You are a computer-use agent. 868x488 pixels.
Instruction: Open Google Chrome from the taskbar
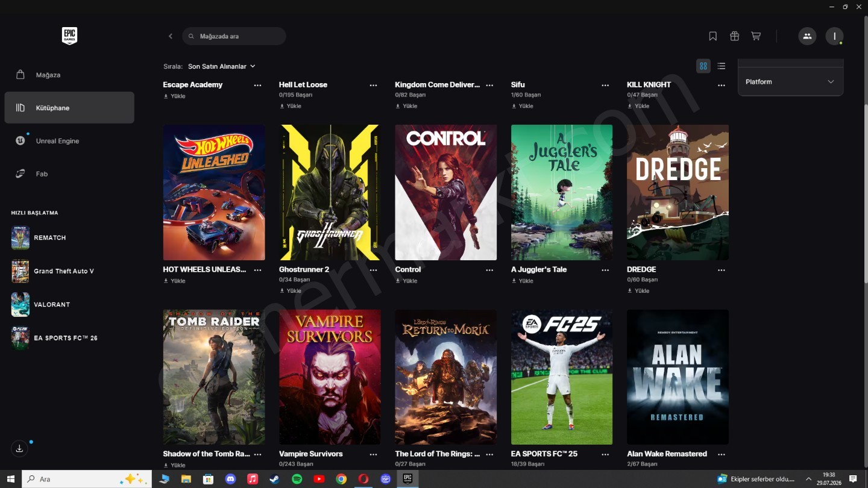coord(341,479)
